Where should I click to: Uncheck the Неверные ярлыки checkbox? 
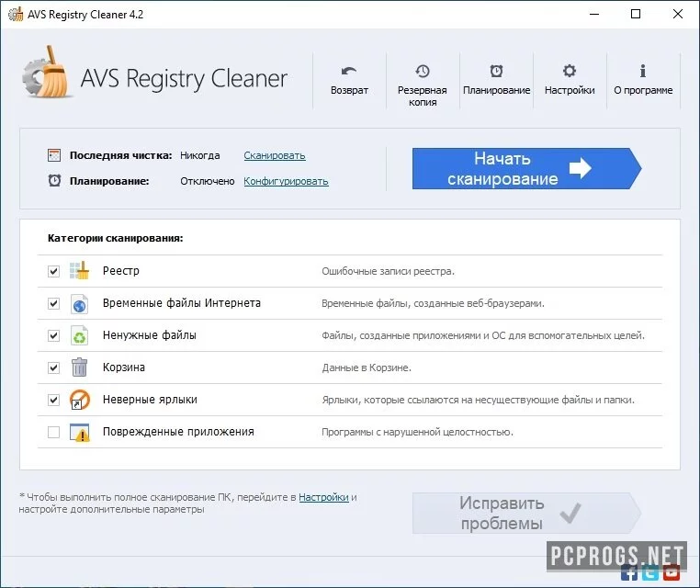(x=53, y=400)
